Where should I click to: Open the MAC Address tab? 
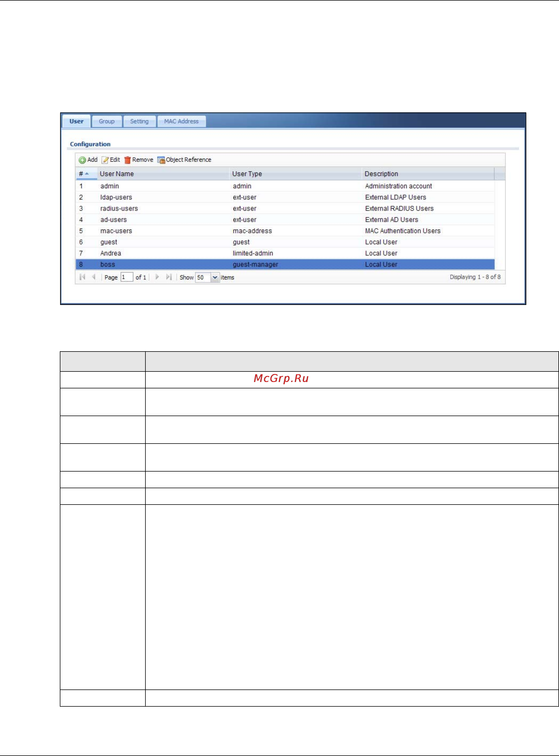[x=181, y=121]
